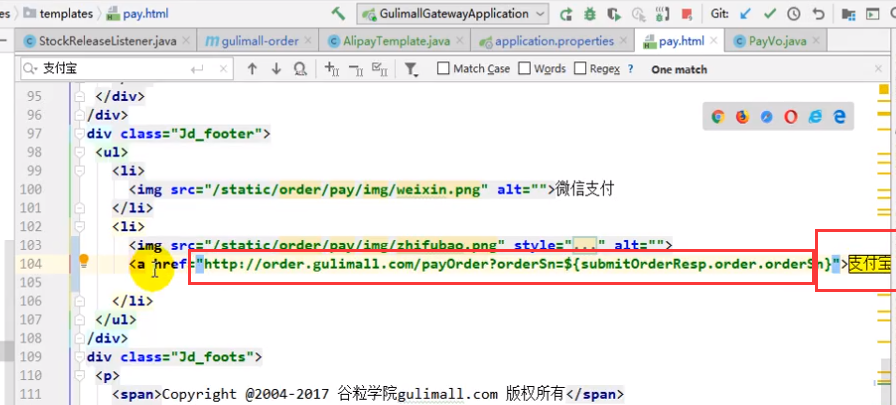Toggle the Words checkbox
This screenshot has width=896, height=405.
[524, 69]
